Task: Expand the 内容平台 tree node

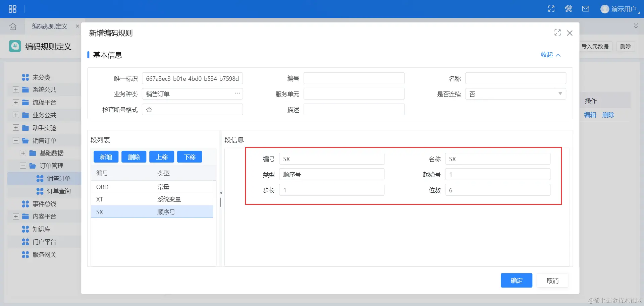Action: 16,217
